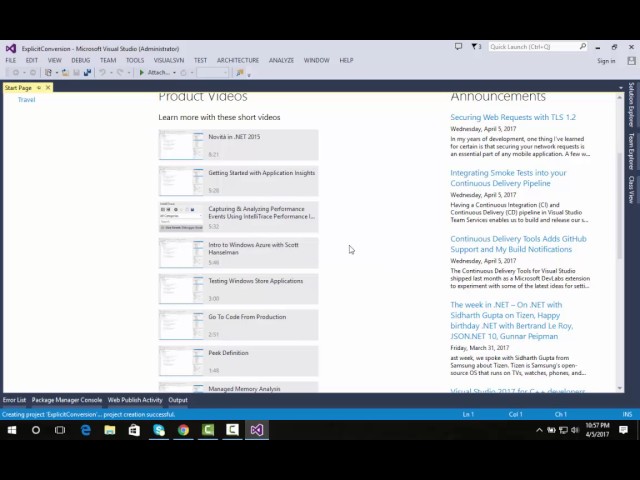The height and width of the screenshot is (480, 640).
Task: Expand the Attach button dropdown arrow
Action: click(x=174, y=73)
